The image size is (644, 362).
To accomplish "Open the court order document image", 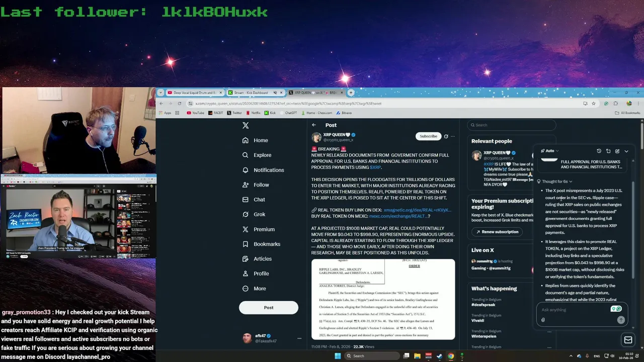I will 383,299.
